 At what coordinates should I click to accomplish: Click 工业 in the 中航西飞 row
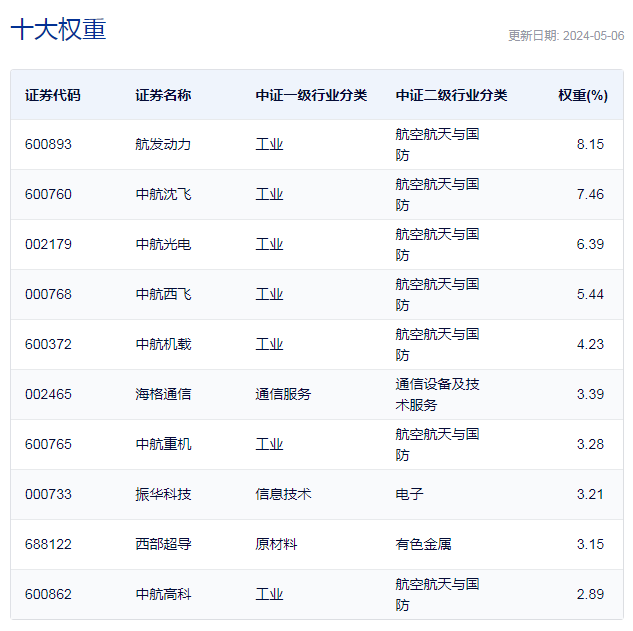point(269,294)
